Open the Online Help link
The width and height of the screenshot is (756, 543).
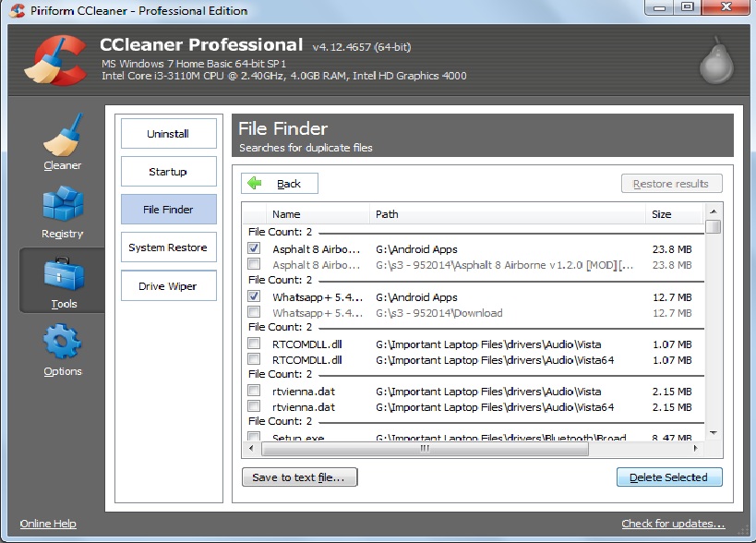[48, 524]
